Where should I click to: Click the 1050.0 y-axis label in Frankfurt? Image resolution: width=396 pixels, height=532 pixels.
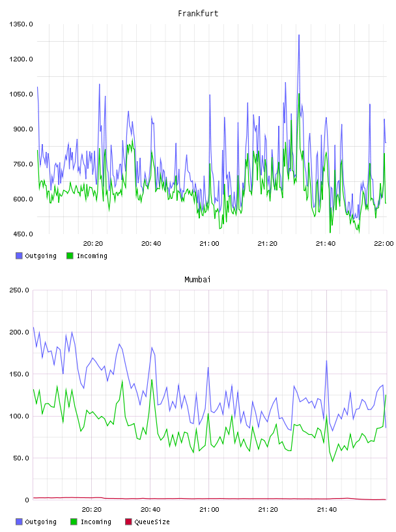21,94
